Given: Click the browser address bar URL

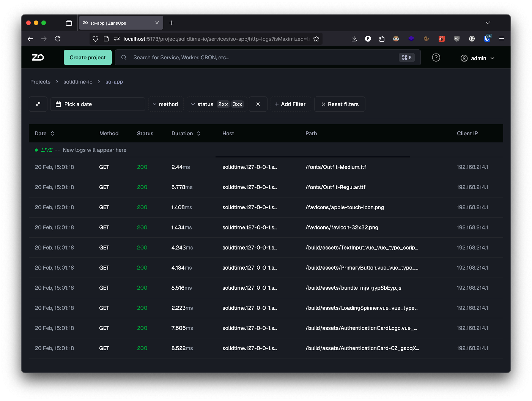Looking at the screenshot, I should click(x=216, y=39).
